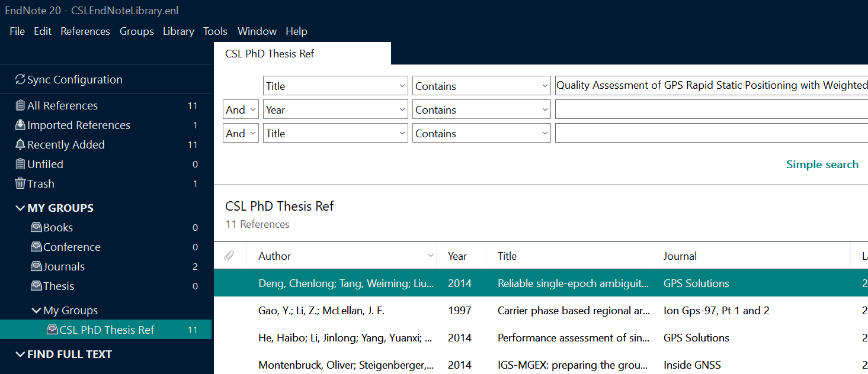Click the Imported References icon
The image size is (868, 374).
(x=20, y=125)
